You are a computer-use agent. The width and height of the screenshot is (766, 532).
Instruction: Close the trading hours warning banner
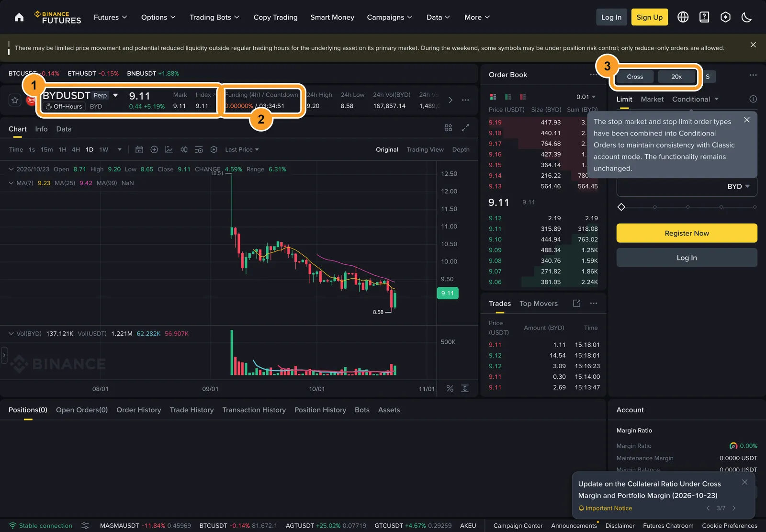(753, 45)
